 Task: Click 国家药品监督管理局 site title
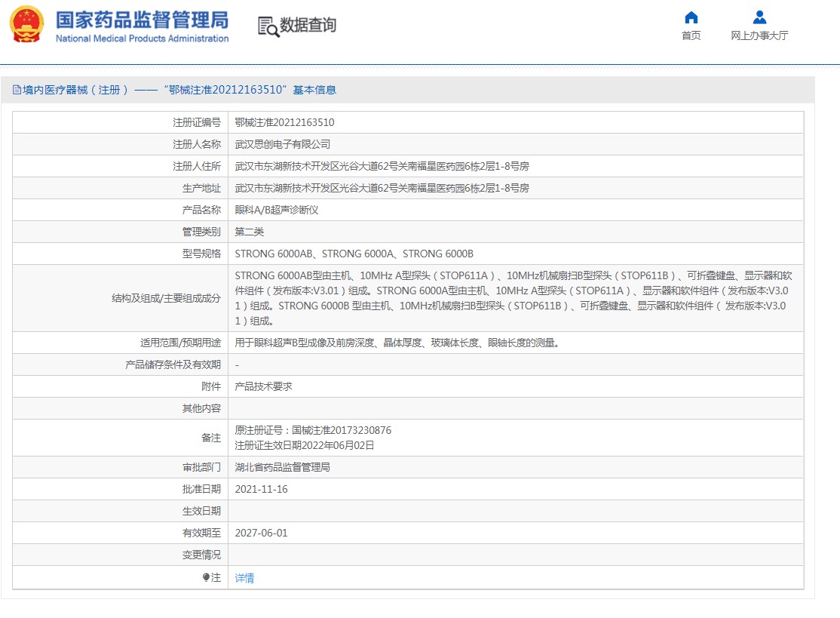pyautogui.click(x=142, y=20)
